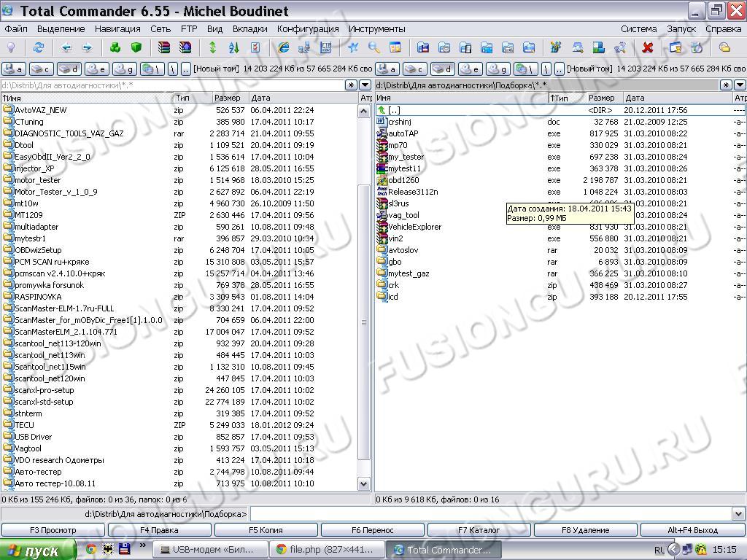
Task: Click the colorful wizard wand toolbar icon
Action: [555, 47]
